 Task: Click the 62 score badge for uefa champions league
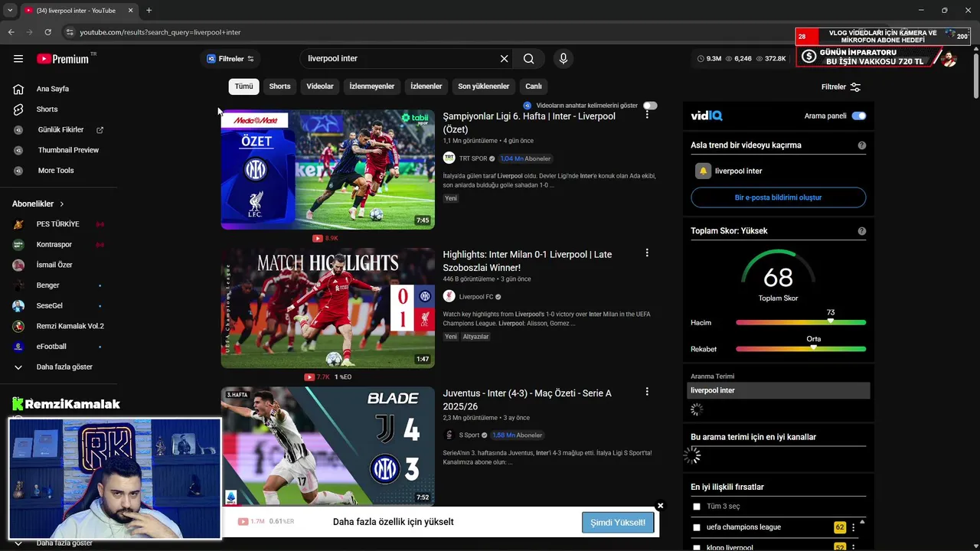point(840,527)
